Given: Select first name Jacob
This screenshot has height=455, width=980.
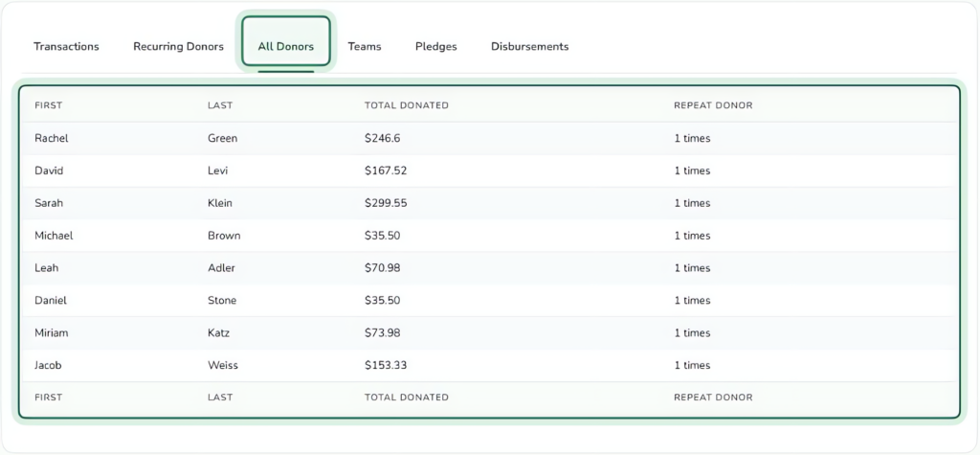Looking at the screenshot, I should 48,366.
